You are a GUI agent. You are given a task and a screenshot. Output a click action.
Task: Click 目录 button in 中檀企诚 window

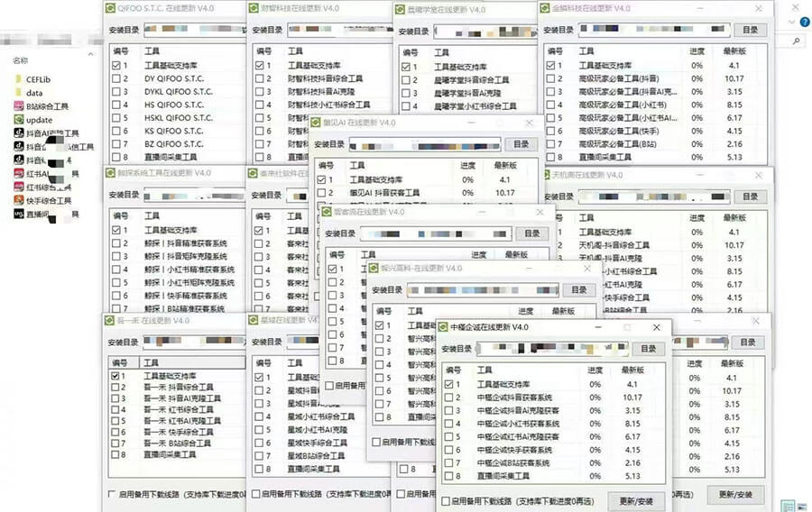[649, 349]
